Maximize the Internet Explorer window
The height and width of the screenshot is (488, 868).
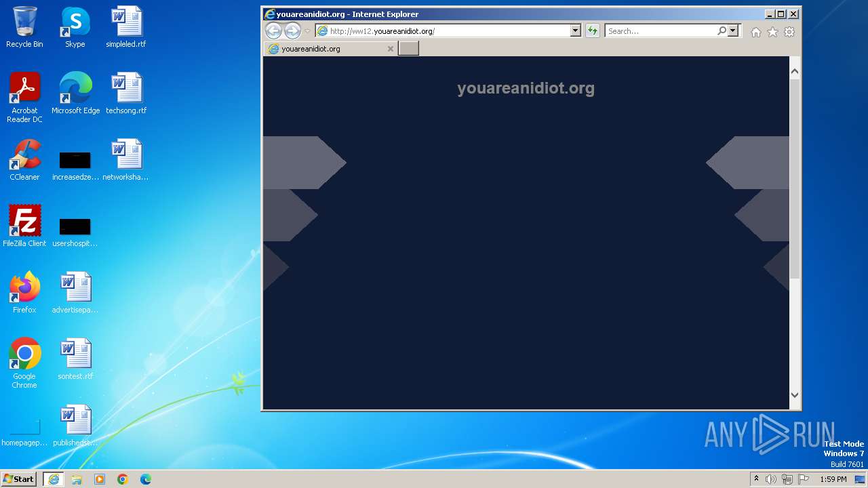click(x=781, y=14)
